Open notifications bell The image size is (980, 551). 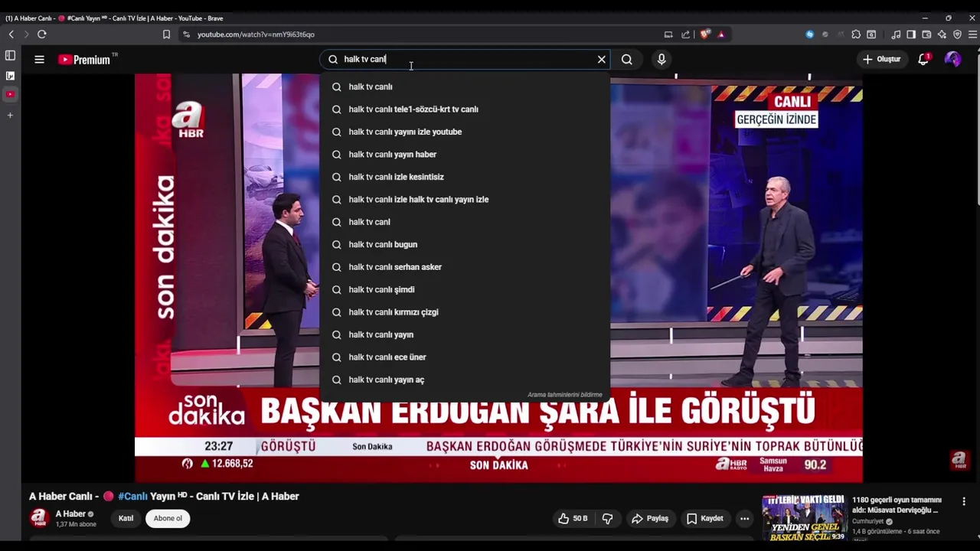(x=923, y=59)
